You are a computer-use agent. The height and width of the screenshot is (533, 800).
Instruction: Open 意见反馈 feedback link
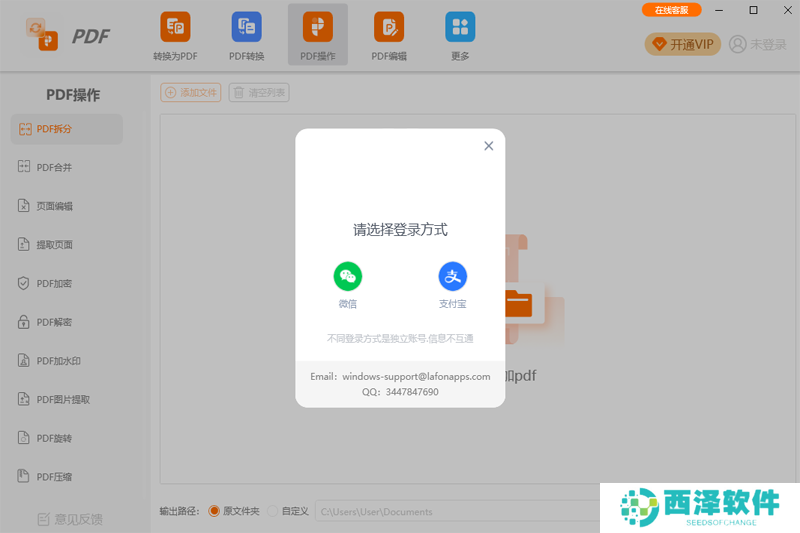click(x=70, y=519)
